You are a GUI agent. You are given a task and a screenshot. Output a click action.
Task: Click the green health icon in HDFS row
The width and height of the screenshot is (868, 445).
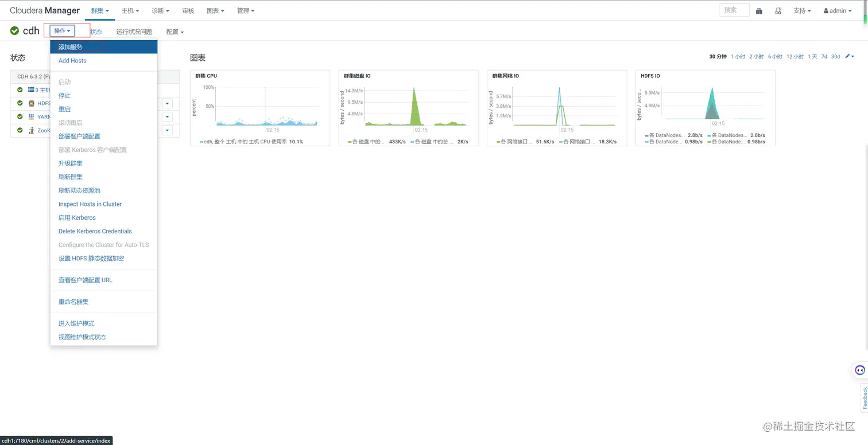(x=20, y=103)
